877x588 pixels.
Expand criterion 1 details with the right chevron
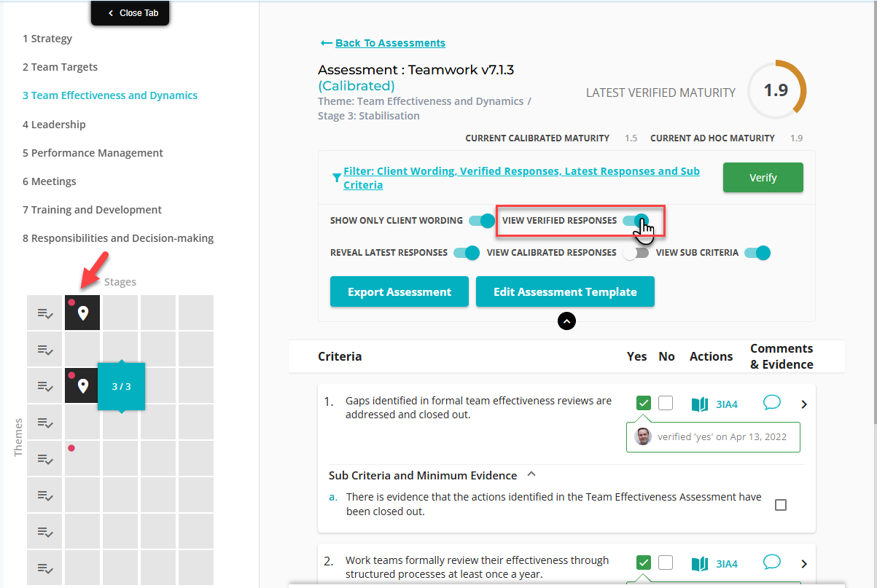(804, 404)
